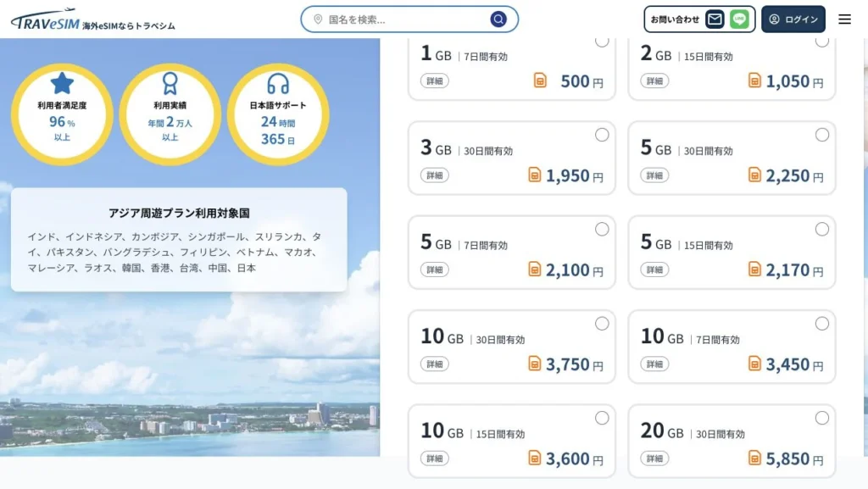Select the 10GB 15日間有効 plan radio
868x489 pixels.
pyautogui.click(x=602, y=418)
